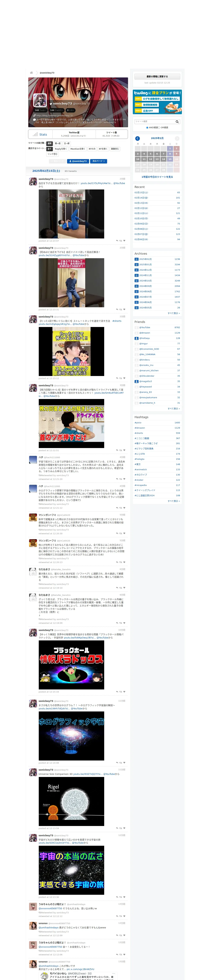Screen dimensions: 210x980
Task: Select the リンク含む filter
Action: click(x=53, y=154)
